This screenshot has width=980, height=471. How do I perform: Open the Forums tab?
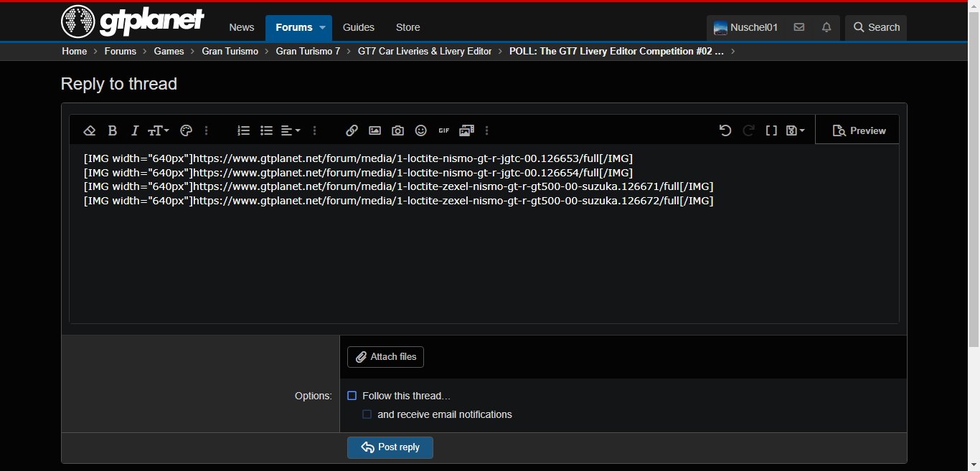[294, 27]
